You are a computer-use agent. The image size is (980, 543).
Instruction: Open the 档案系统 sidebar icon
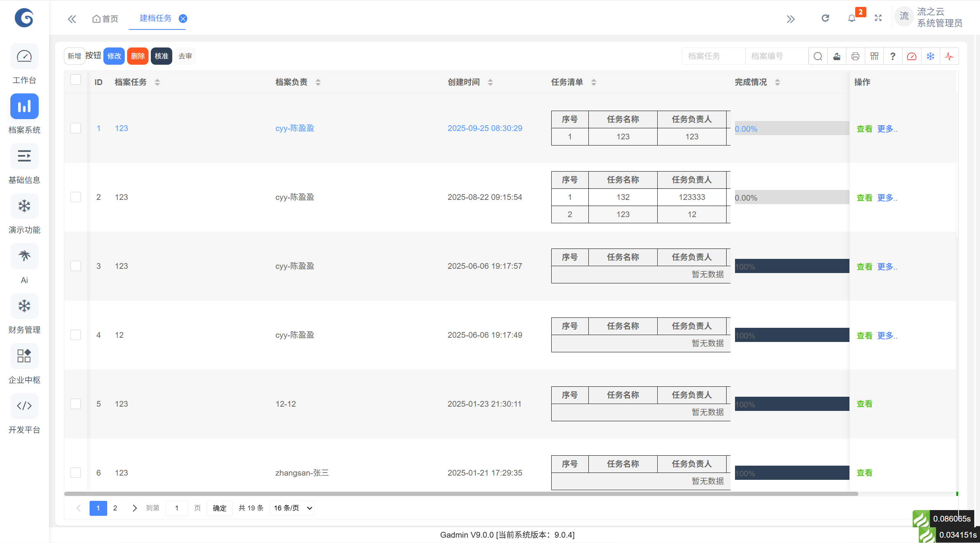click(24, 106)
